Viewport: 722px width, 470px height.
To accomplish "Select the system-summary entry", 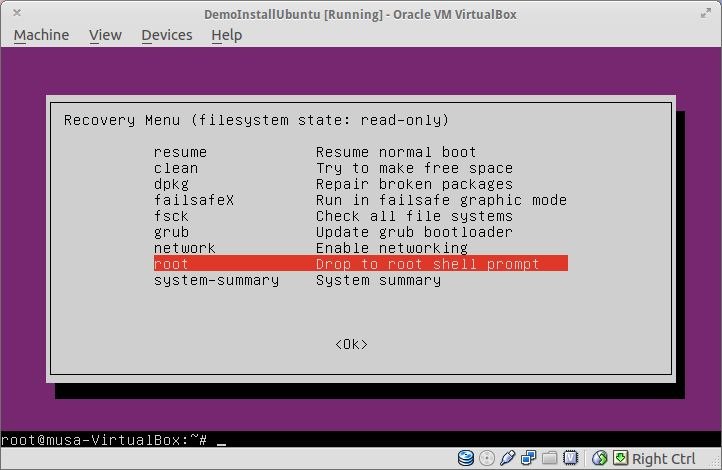I will click(216, 280).
